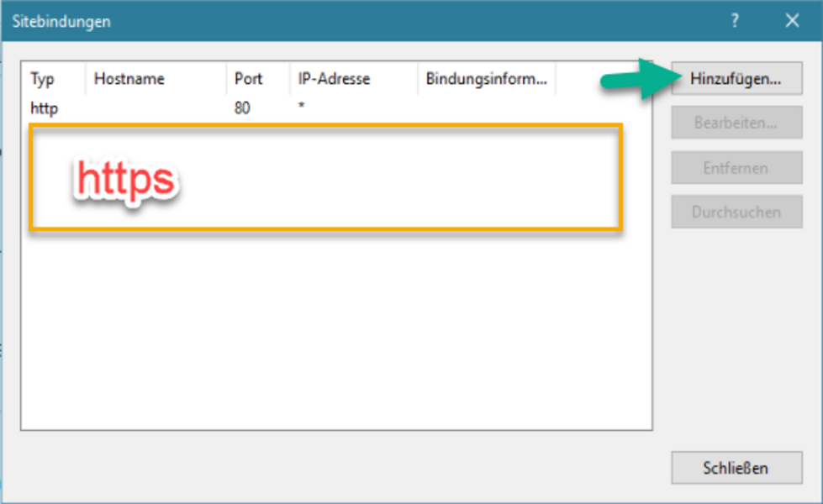Sort by the IP-Adresse column header
823x504 pixels.
pyautogui.click(x=334, y=80)
